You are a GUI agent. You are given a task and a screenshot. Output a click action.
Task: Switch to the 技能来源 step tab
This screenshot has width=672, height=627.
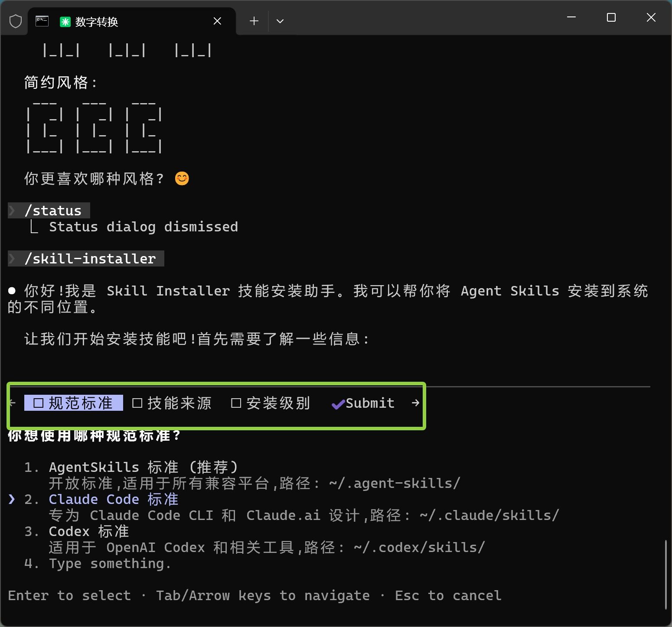point(179,403)
